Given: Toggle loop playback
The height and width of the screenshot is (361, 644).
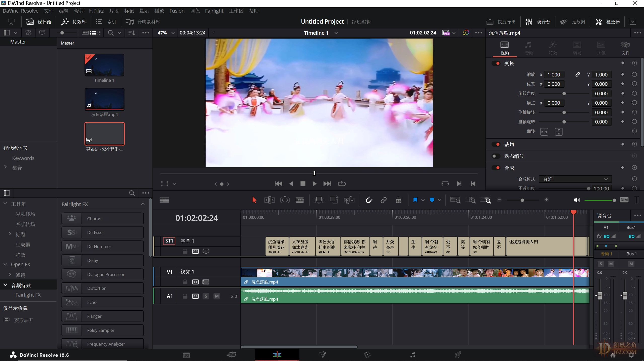Looking at the screenshot, I should pyautogui.click(x=342, y=184).
